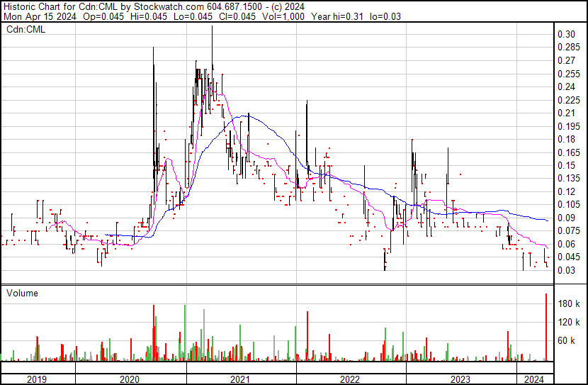Click the 2019 year label on the time axis
The width and height of the screenshot is (588, 385).
tap(37, 379)
